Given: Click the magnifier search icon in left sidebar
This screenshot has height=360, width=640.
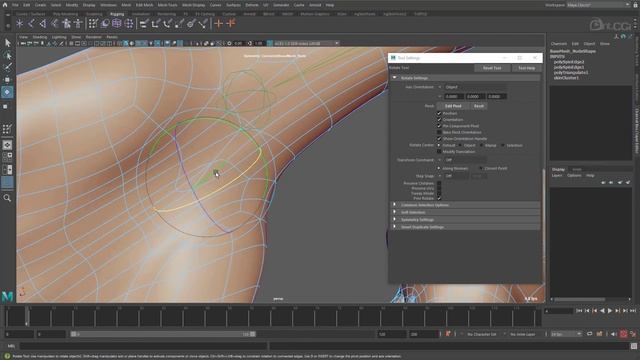Looking at the screenshot, I should tap(7, 198).
